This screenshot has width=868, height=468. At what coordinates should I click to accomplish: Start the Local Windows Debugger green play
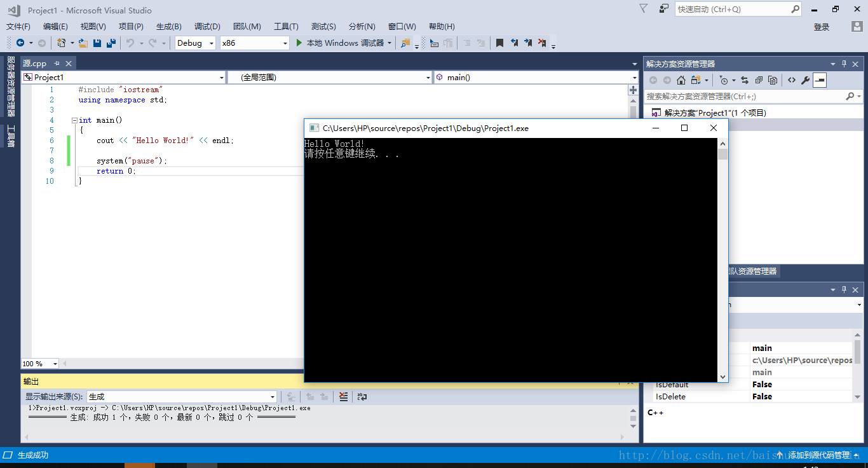pos(301,43)
